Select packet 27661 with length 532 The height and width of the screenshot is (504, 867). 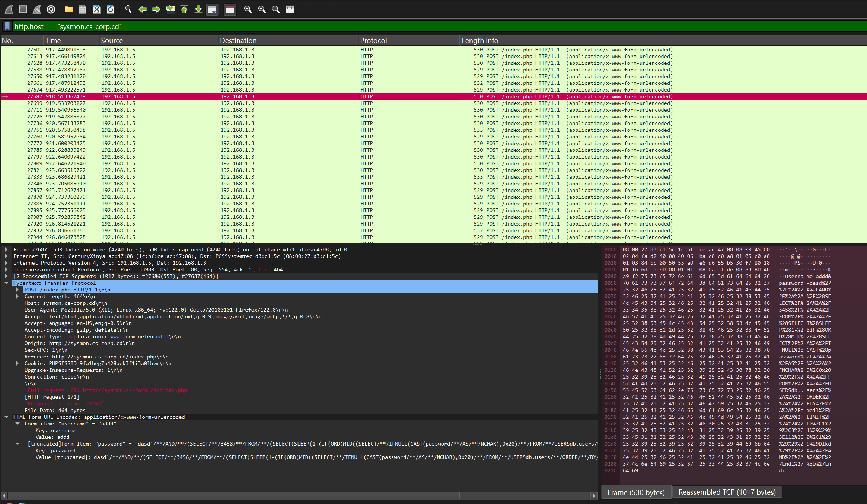[433, 83]
